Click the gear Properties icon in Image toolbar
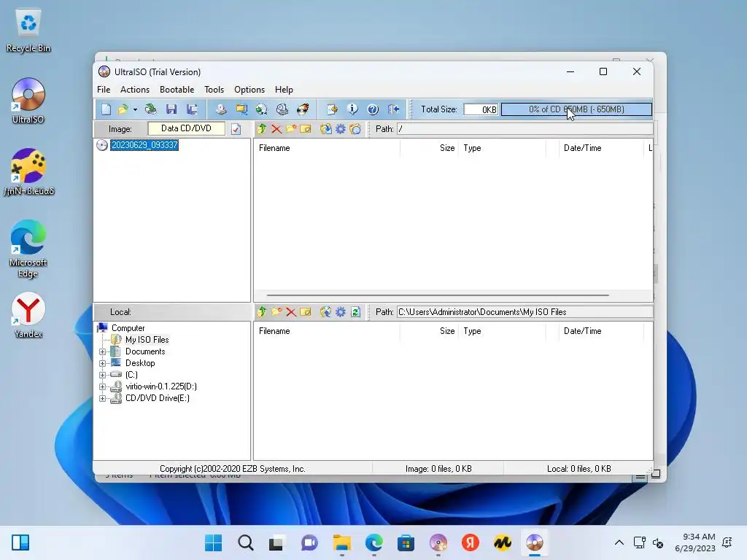This screenshot has width=747, height=560. click(x=341, y=129)
